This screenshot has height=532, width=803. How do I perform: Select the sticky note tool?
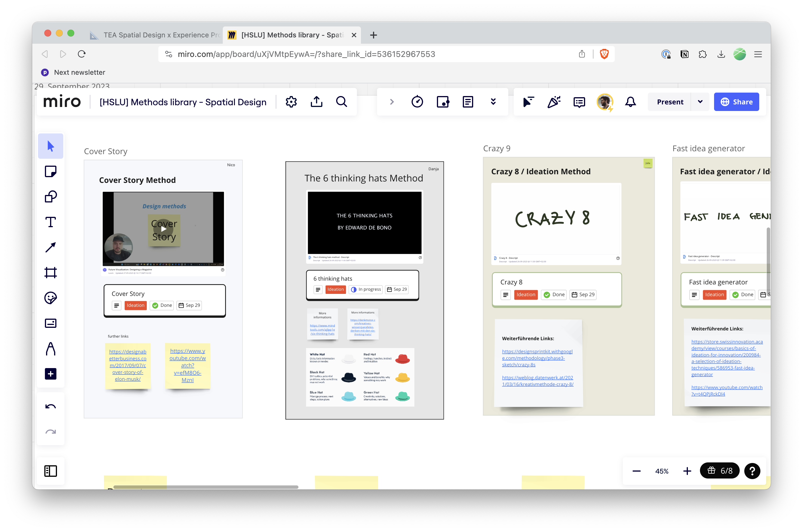click(x=51, y=171)
